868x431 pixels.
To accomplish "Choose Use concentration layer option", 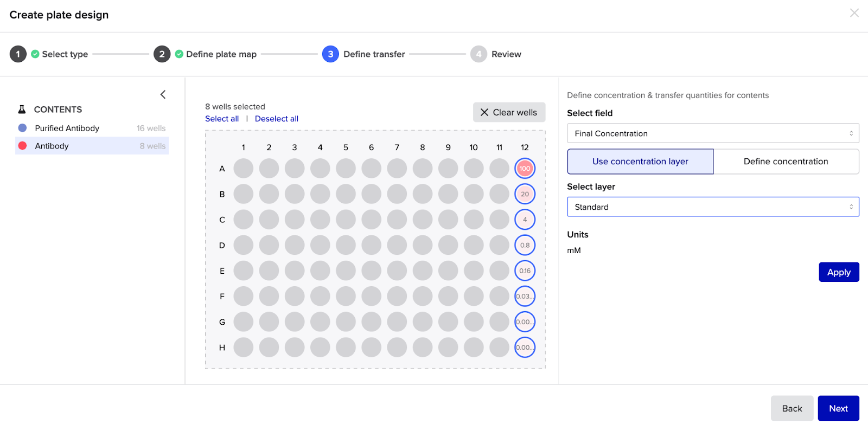I will [x=640, y=162].
